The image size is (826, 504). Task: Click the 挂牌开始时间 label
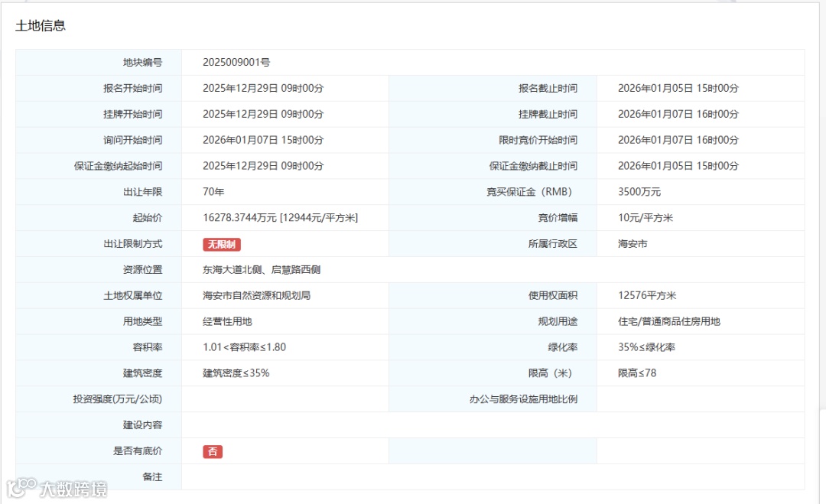[133, 114]
